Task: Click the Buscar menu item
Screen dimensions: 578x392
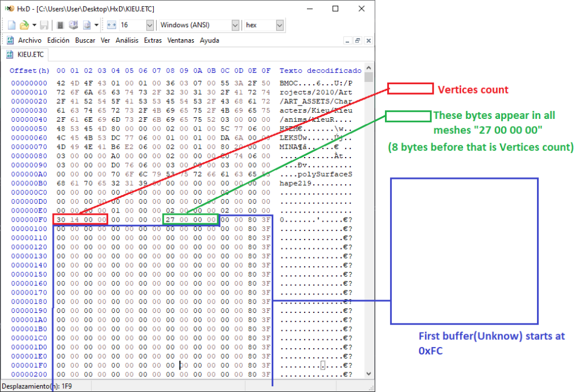Action: point(85,40)
